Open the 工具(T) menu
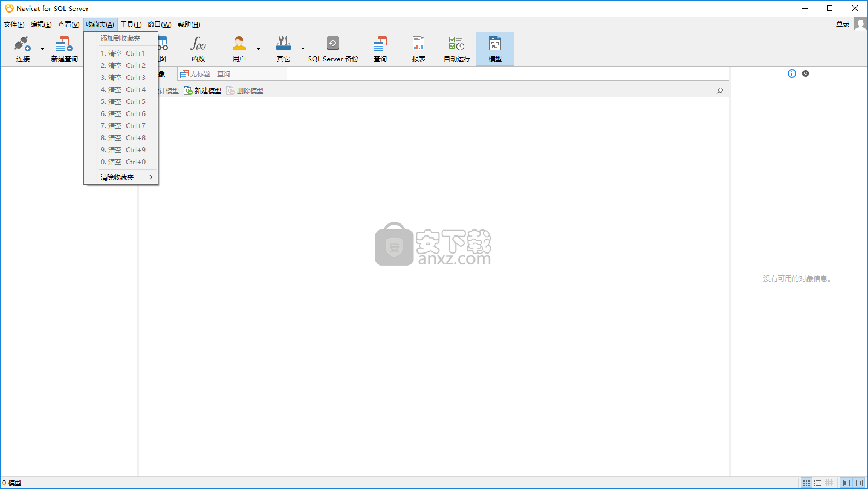Image resolution: width=868 pixels, height=489 pixels. tap(131, 25)
